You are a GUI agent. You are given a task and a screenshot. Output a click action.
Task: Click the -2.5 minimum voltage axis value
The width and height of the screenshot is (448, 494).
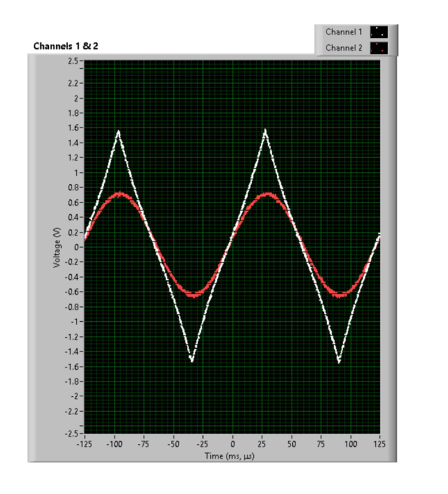tap(72, 433)
